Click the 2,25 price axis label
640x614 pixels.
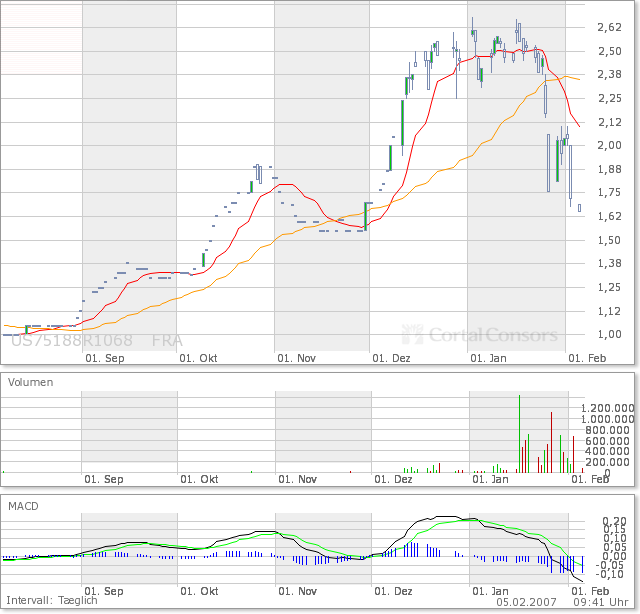coord(609,98)
